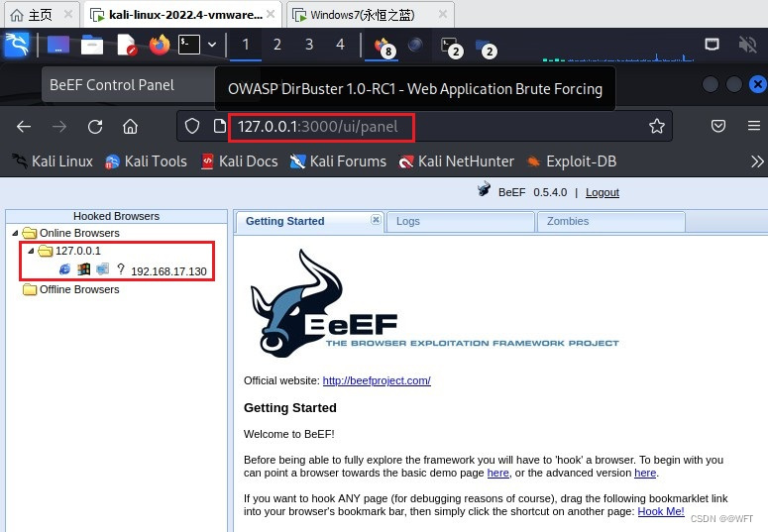Open the Kali Linux bookmark
This screenshot has height=532, width=768.
pos(53,161)
